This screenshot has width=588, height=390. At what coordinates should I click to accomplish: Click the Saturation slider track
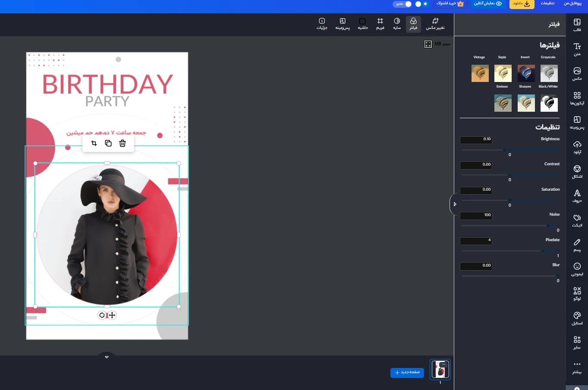[510, 200]
